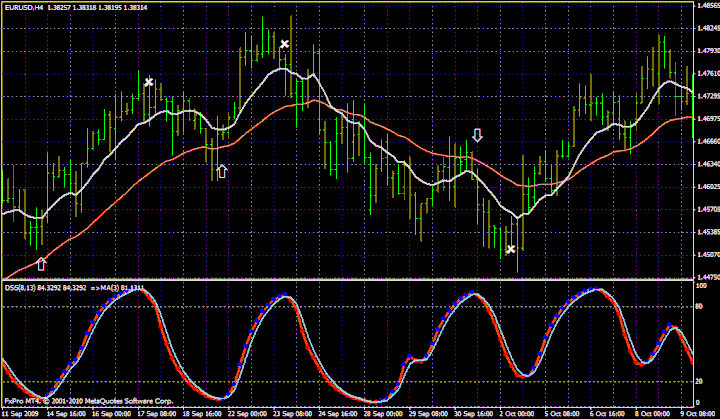The image size is (720, 419).
Task: Click the up arrow signal near 11 Sep 2009
Action: click(x=41, y=264)
